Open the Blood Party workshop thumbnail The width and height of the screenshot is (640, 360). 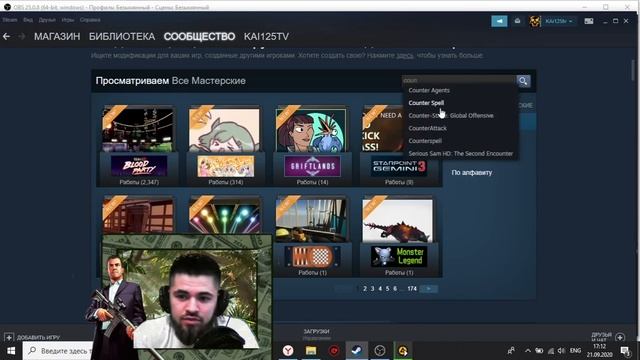pyautogui.click(x=138, y=130)
